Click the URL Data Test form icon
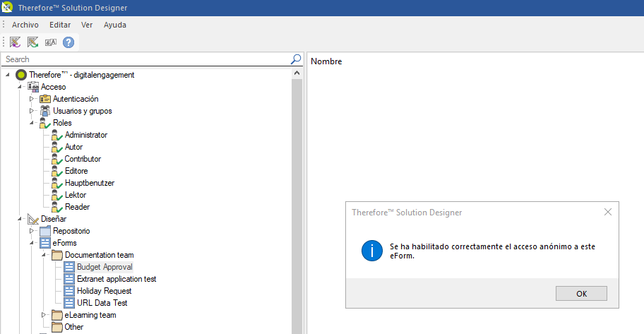Screen dimensions: 644x334 click(x=69, y=303)
